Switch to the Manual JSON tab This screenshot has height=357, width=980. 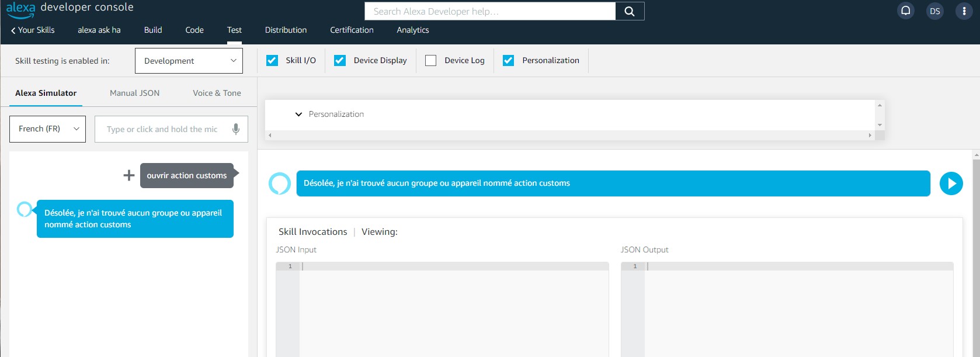click(134, 93)
